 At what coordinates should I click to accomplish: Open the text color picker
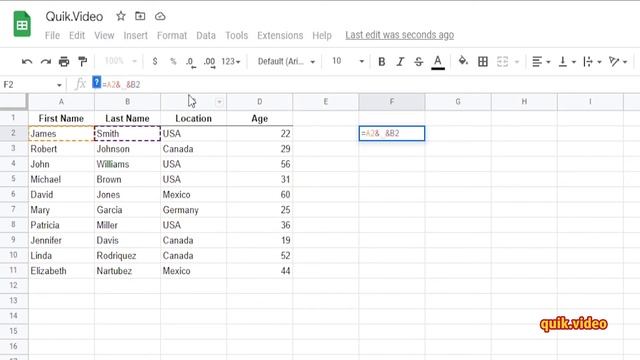click(438, 62)
